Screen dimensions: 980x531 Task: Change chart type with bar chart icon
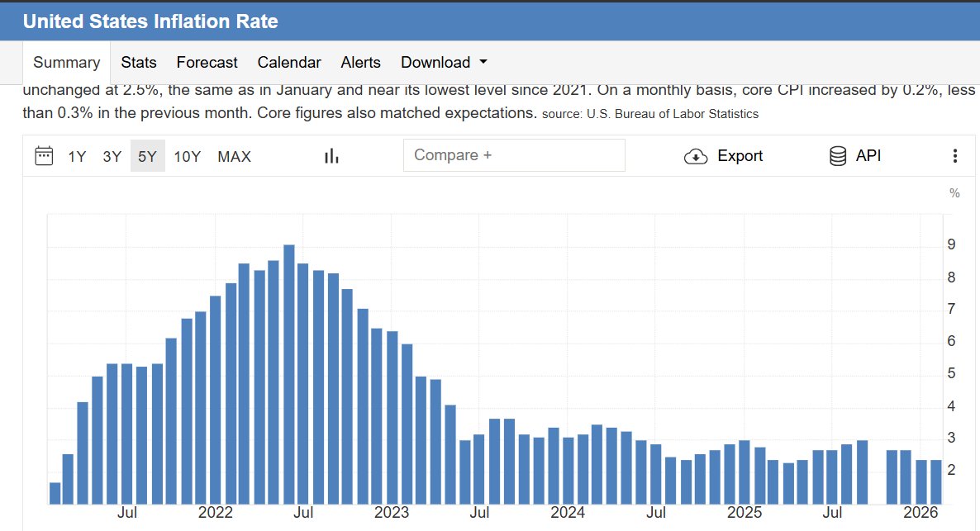(331, 155)
